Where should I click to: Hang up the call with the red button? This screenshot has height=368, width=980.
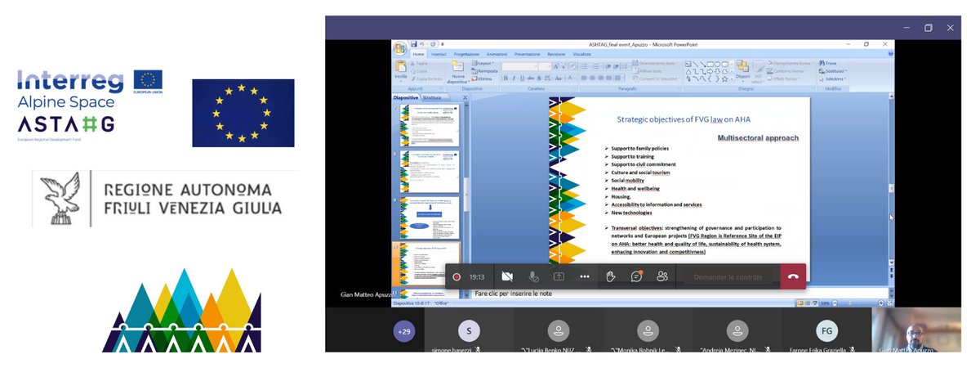tap(792, 277)
